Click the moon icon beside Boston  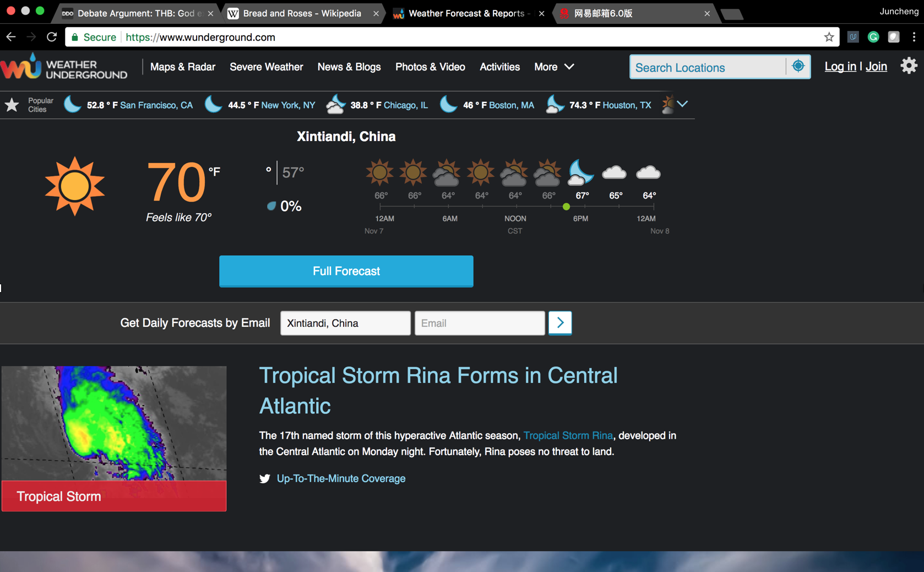pos(449,104)
